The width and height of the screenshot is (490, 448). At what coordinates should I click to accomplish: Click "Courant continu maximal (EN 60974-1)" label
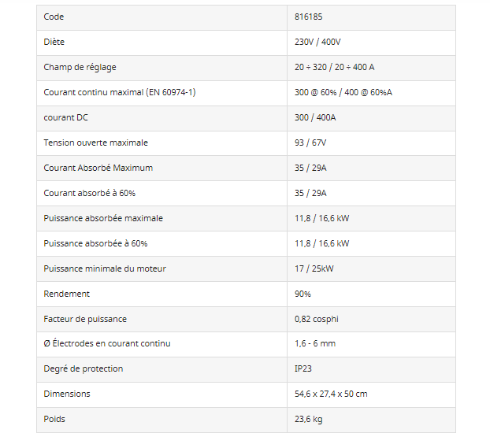(120, 93)
